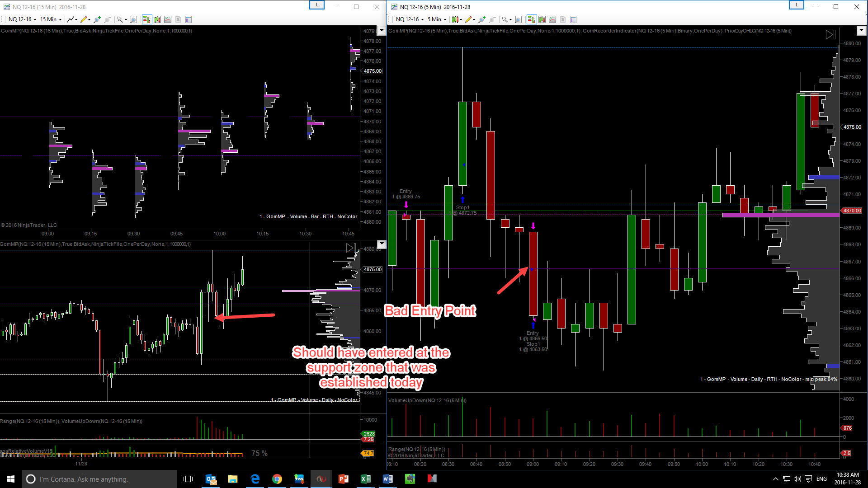Click the zoom in icon in 5 Min window
Viewport: 868px width, 488px height.
point(482,19)
